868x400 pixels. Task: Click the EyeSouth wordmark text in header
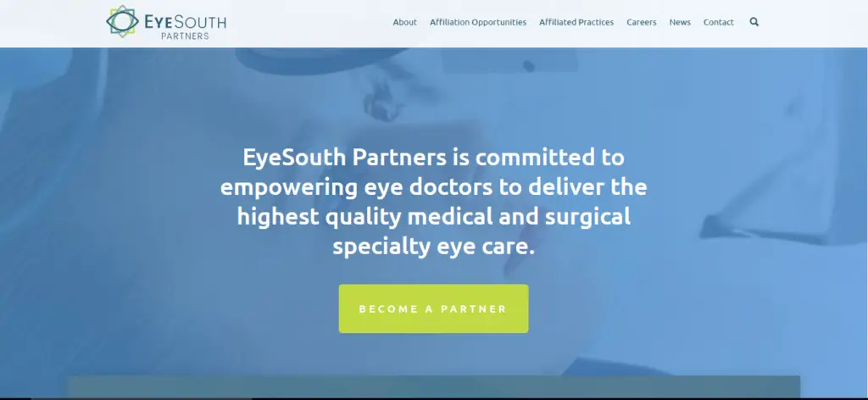pyautogui.click(x=185, y=22)
